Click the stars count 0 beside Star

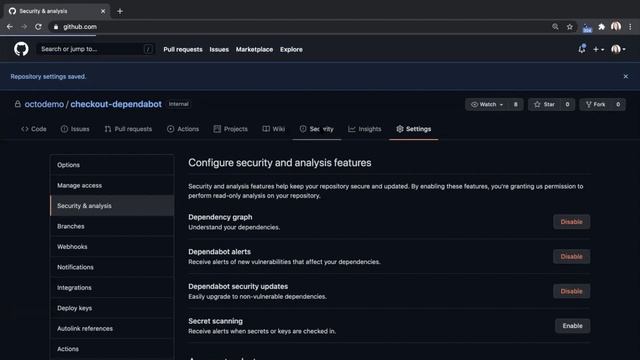tap(567, 104)
